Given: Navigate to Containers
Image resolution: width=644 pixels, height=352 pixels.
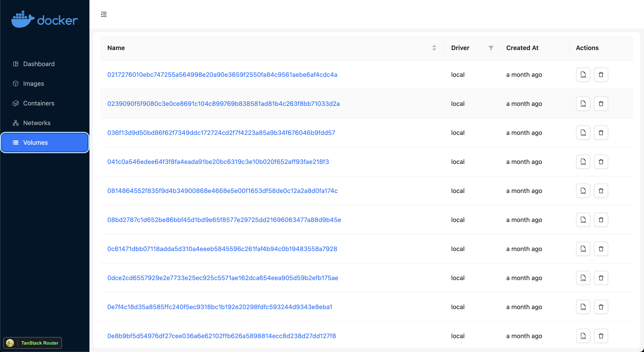Looking at the screenshot, I should tap(39, 103).
